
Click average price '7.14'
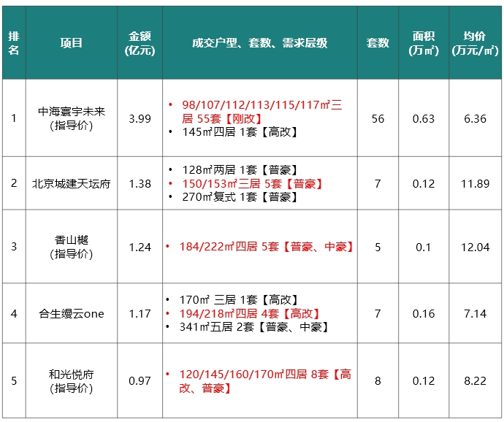[475, 313]
